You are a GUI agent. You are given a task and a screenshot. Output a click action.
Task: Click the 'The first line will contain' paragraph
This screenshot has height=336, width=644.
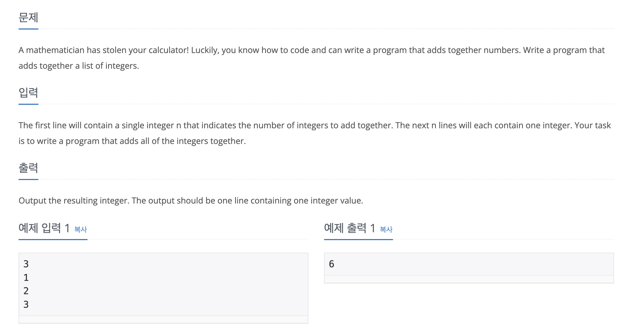click(x=315, y=133)
